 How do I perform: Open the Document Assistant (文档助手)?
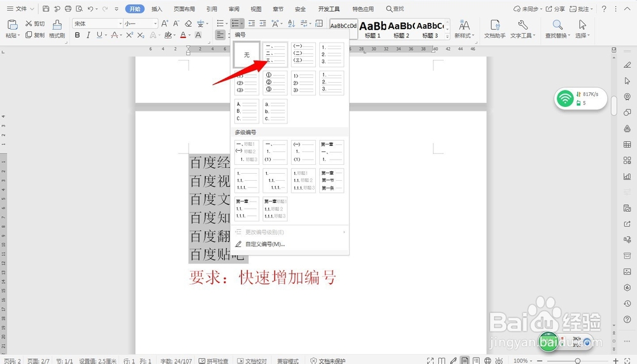[x=495, y=29]
